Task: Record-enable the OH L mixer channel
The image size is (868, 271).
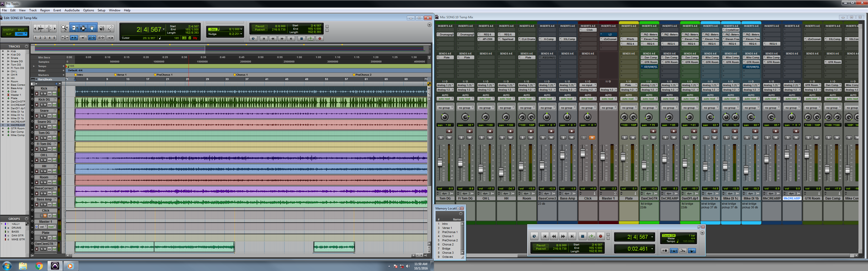Action: 490,131
